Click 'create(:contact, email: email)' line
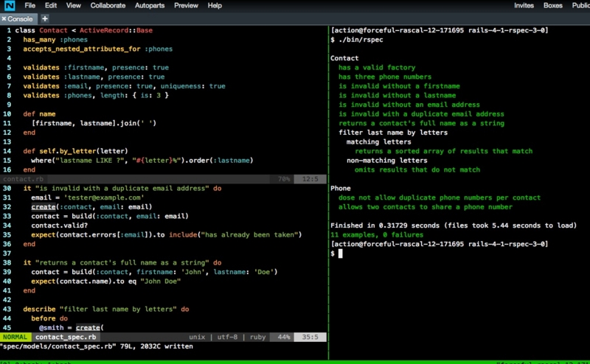 (91, 207)
